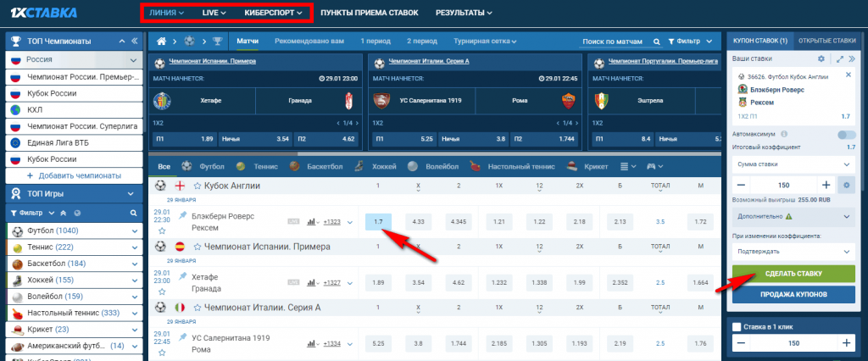Switch to the ОТКРЫТЫЕ СТАВКИ tab

828,41
